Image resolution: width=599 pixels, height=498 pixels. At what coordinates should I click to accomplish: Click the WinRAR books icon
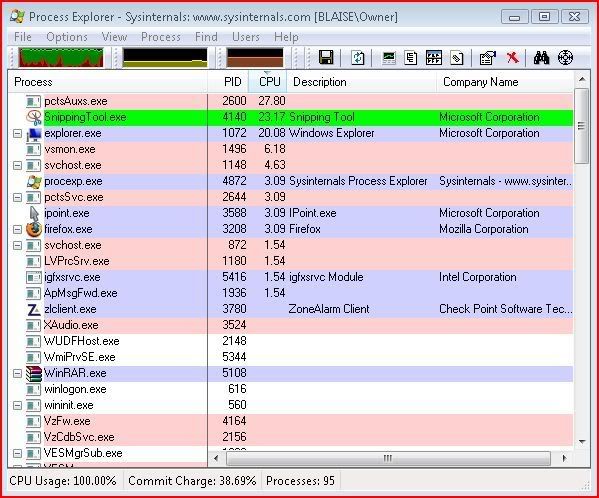34,374
